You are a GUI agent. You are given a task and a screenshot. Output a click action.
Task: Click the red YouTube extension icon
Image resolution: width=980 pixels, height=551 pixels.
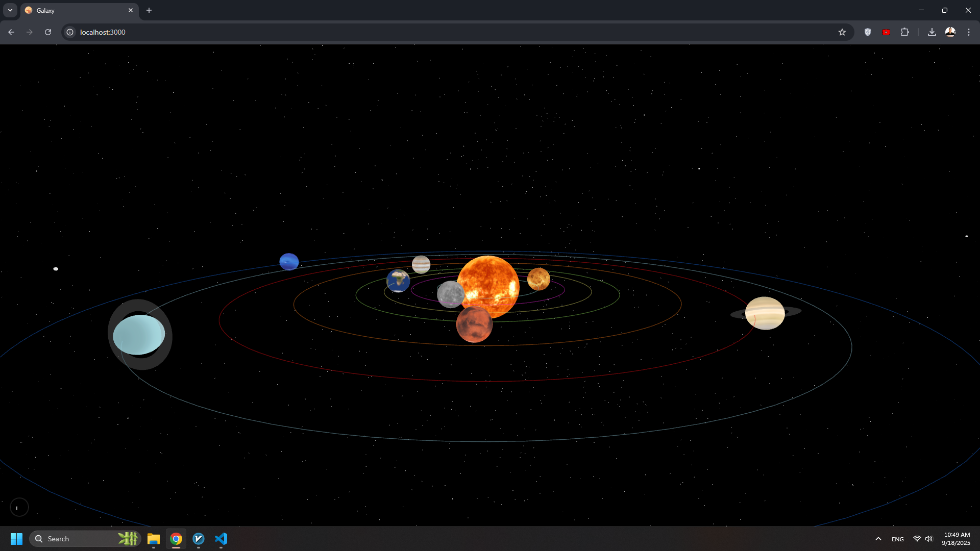[886, 32]
